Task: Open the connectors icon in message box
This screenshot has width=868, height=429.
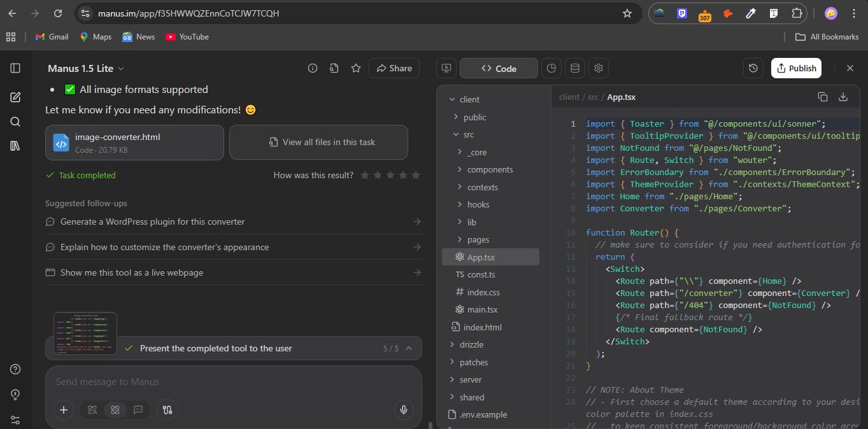Action: pyautogui.click(x=167, y=410)
